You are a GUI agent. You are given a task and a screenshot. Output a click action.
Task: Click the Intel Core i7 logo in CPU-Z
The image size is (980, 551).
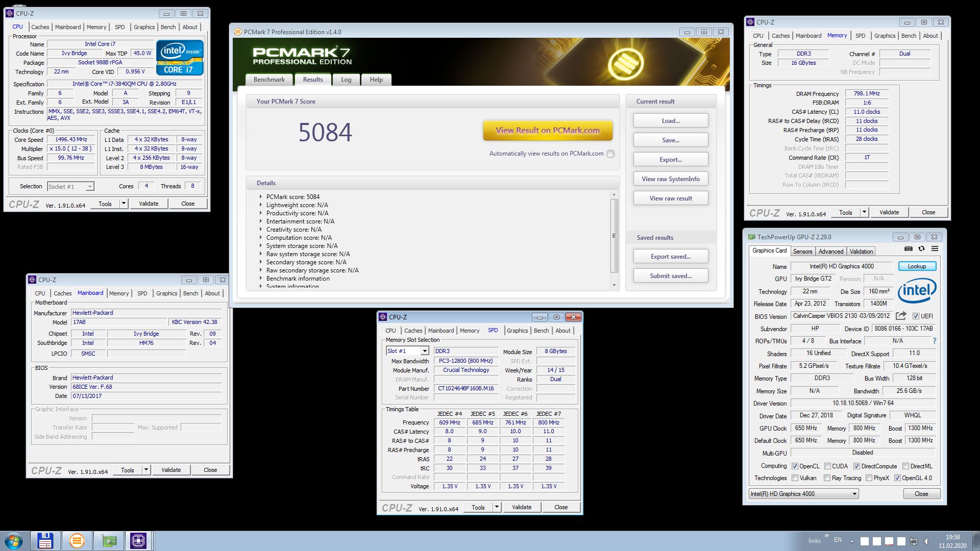coord(180,58)
